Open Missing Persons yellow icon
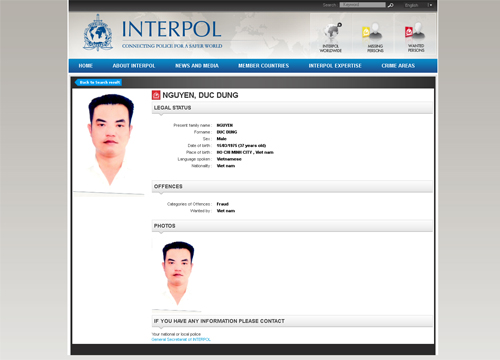Viewport: 500px width, 360px height. [x=375, y=37]
